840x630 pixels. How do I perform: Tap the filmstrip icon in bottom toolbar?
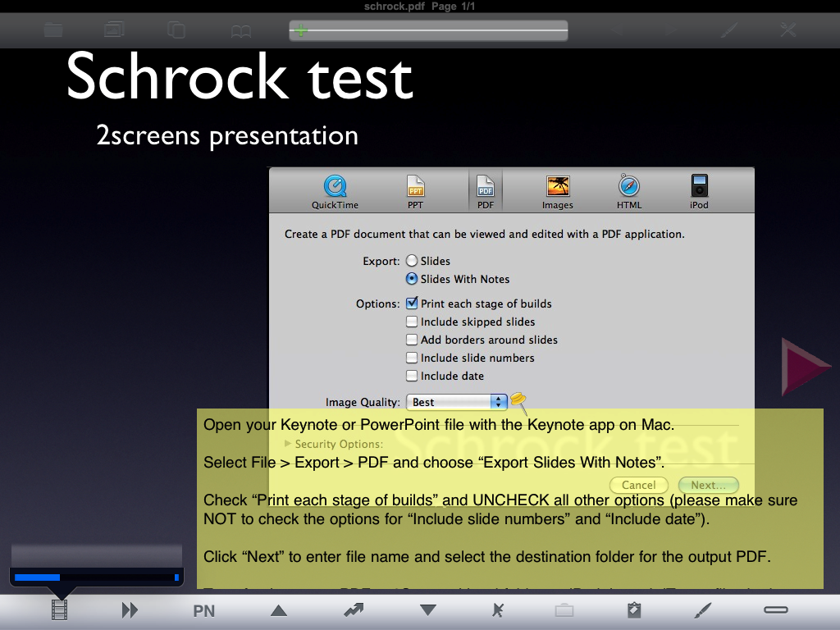(x=59, y=609)
